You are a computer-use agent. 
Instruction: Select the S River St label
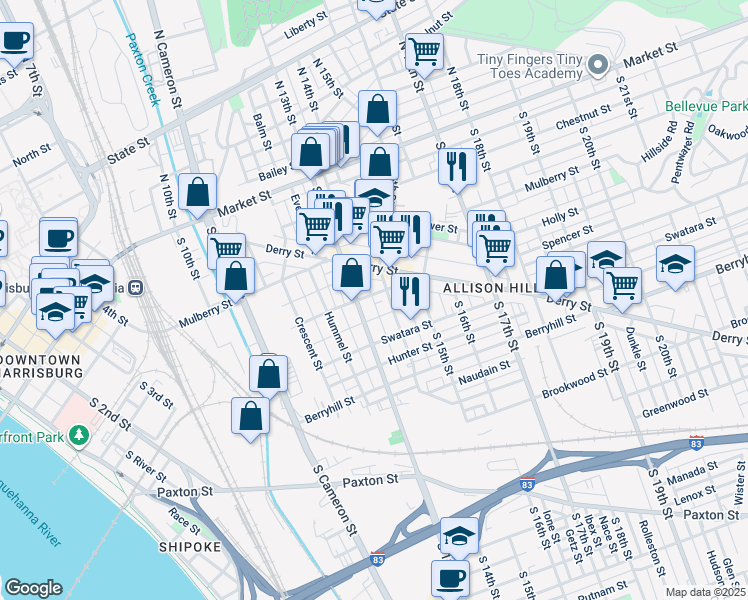coord(145,466)
